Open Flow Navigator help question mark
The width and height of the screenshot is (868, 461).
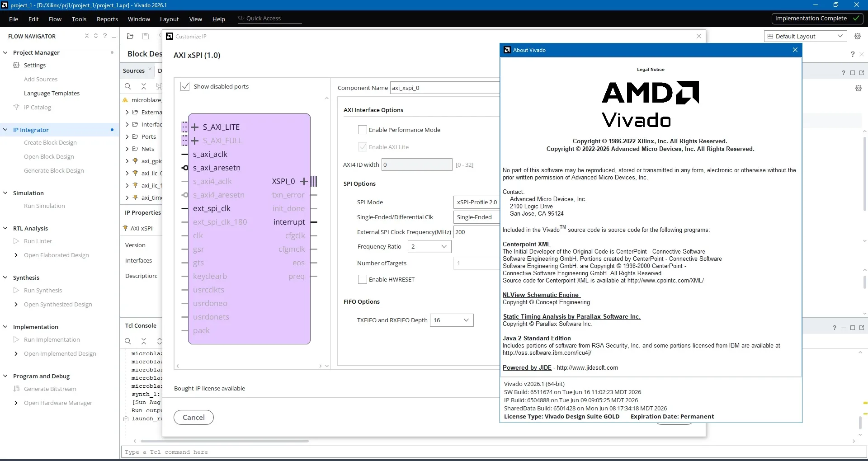(105, 36)
